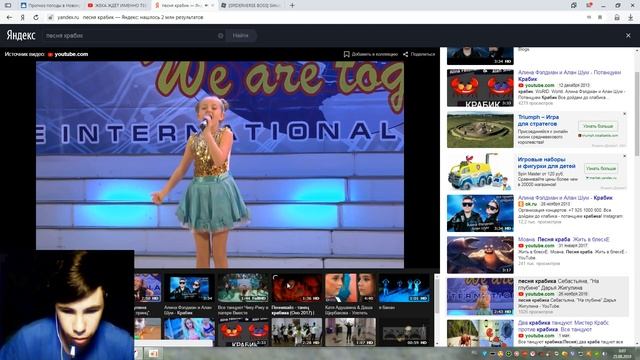640x360 pixels.
Task: Open bottom-row thumbnail with 1:07 duration
Action: 350,332
